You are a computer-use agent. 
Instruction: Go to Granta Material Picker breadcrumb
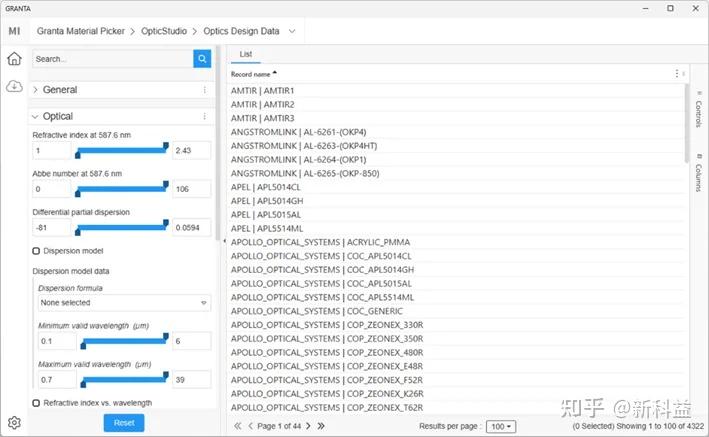click(x=80, y=31)
